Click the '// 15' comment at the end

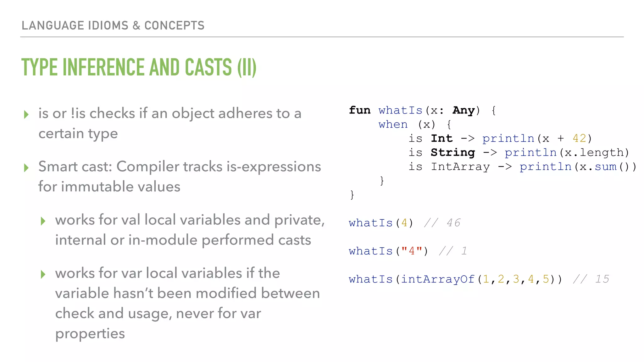pyautogui.click(x=591, y=279)
